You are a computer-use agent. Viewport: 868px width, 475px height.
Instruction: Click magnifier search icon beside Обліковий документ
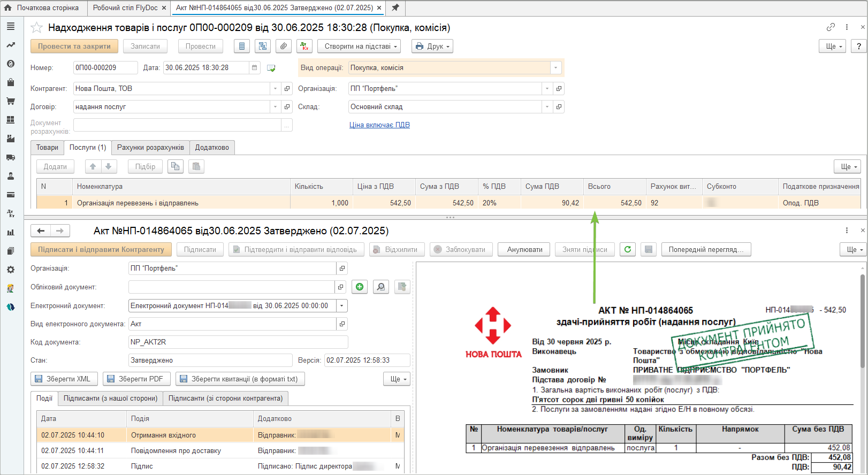[380, 287]
